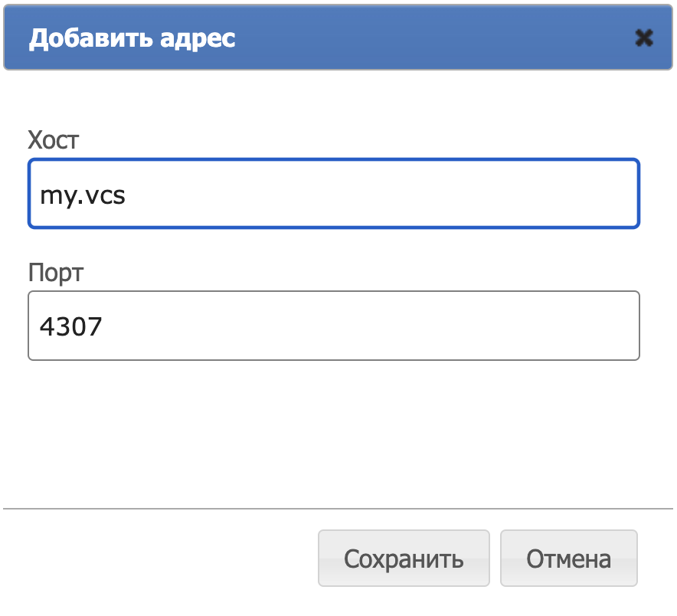This screenshot has height=616, width=677.
Task: Select the host field containing my.vcs
Action: tap(334, 194)
